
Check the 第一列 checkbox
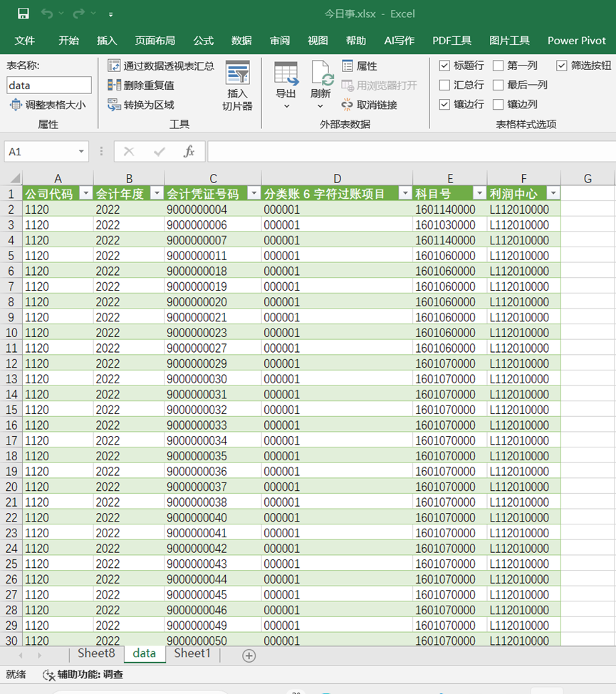click(x=498, y=66)
